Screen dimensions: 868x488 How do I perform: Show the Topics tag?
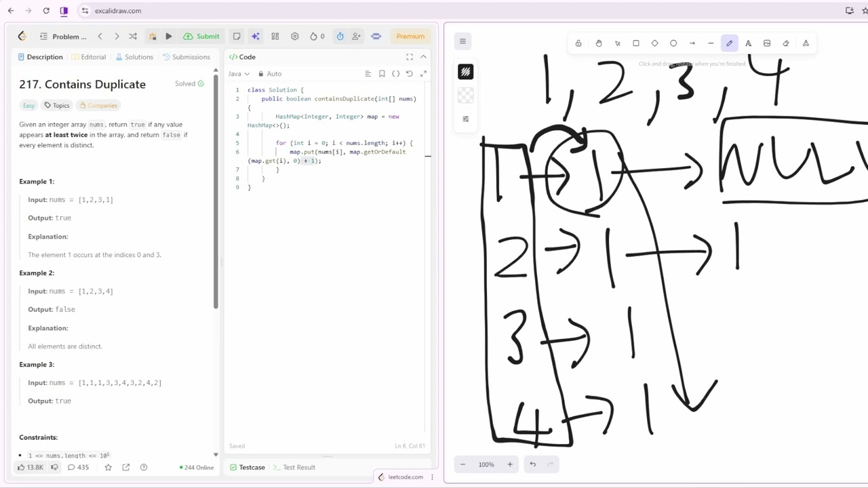point(57,105)
